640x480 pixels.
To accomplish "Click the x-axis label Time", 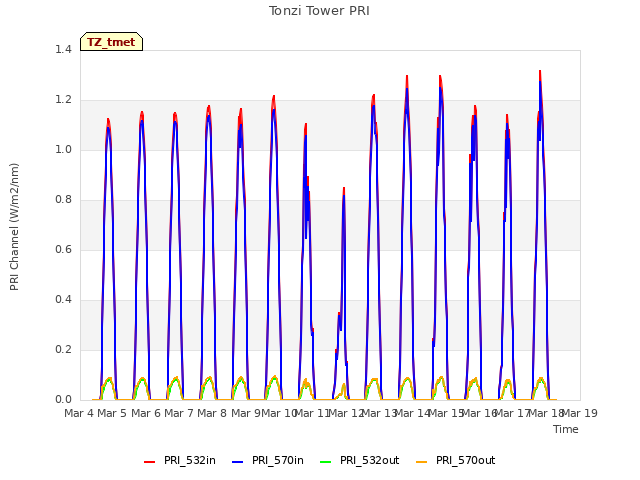I will point(566,429).
